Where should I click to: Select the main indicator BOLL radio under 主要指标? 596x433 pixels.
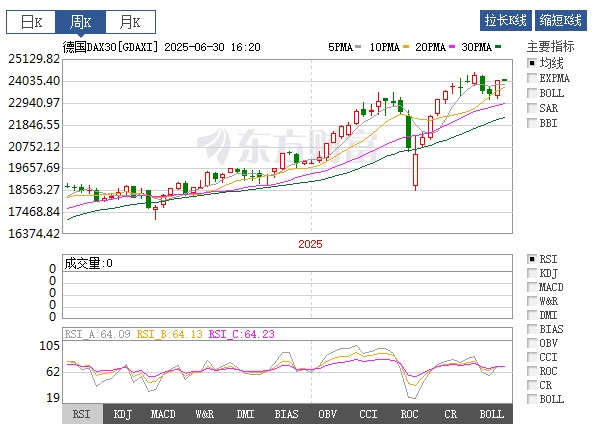coord(532,93)
